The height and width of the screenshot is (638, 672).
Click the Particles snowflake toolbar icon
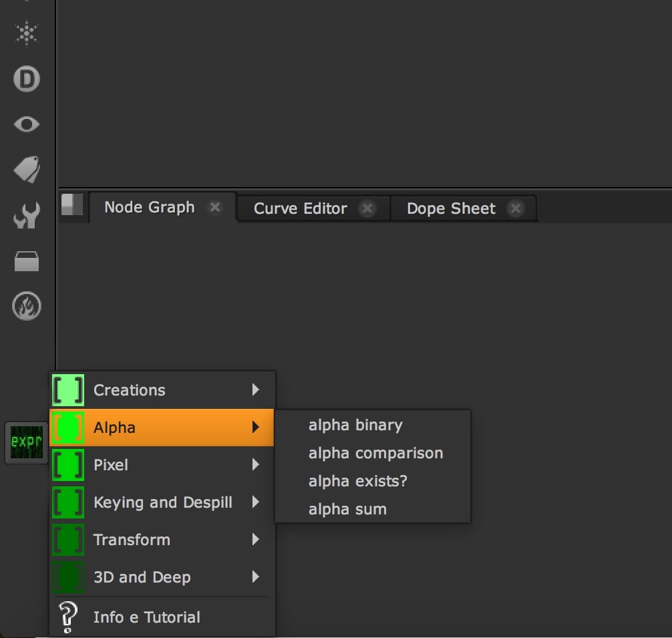pos(27,33)
